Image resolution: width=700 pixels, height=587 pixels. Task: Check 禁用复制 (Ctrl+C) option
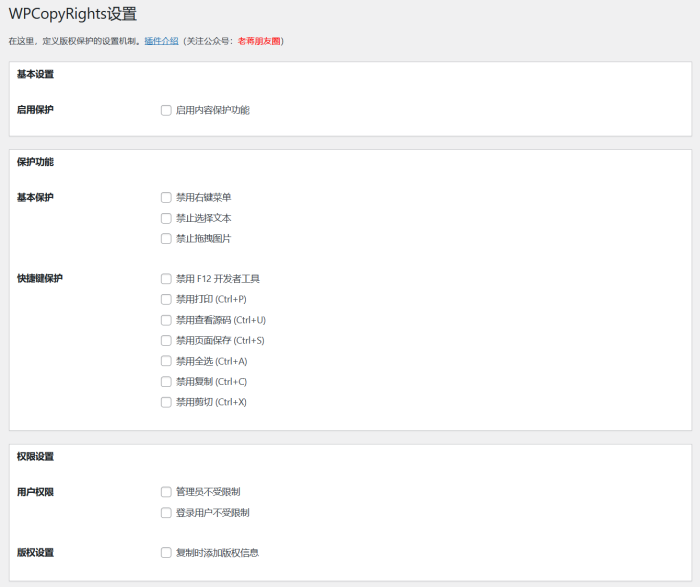pos(166,382)
